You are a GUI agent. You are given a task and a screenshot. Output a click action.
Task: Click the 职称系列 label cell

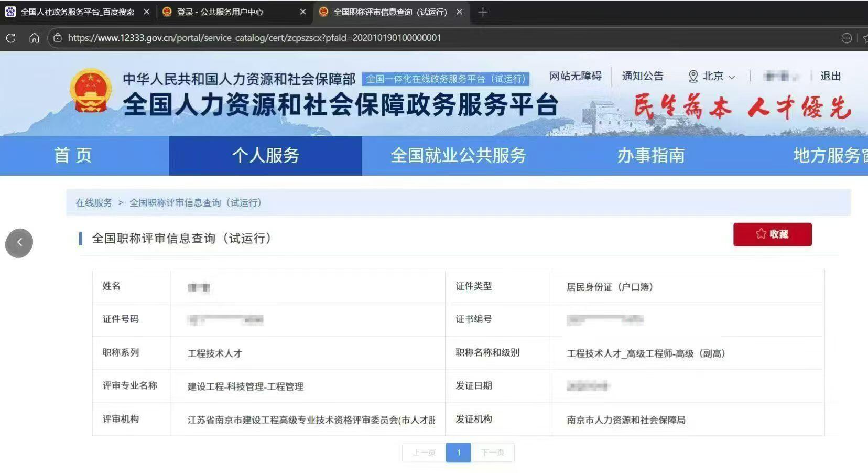coord(132,352)
